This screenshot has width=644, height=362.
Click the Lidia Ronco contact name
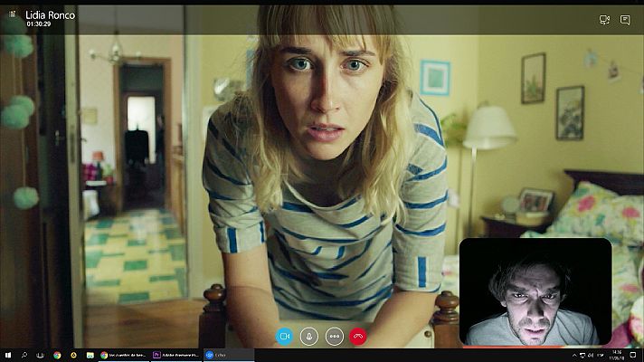[x=51, y=15]
